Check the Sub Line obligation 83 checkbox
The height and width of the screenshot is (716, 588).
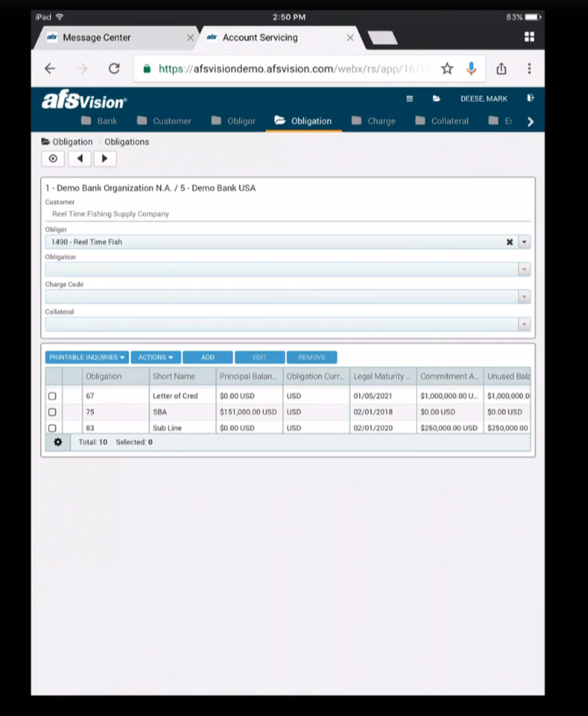(52, 428)
